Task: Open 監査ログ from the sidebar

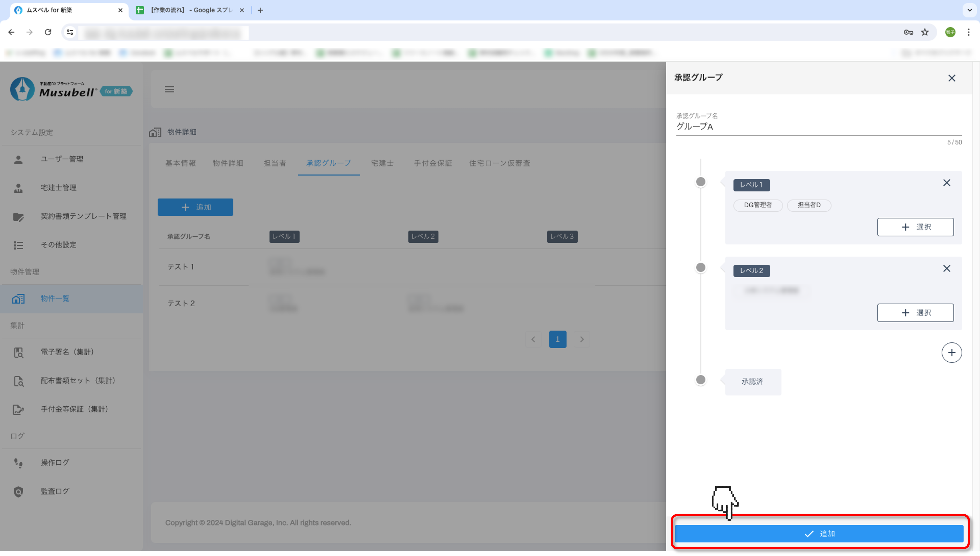Action: click(x=55, y=491)
